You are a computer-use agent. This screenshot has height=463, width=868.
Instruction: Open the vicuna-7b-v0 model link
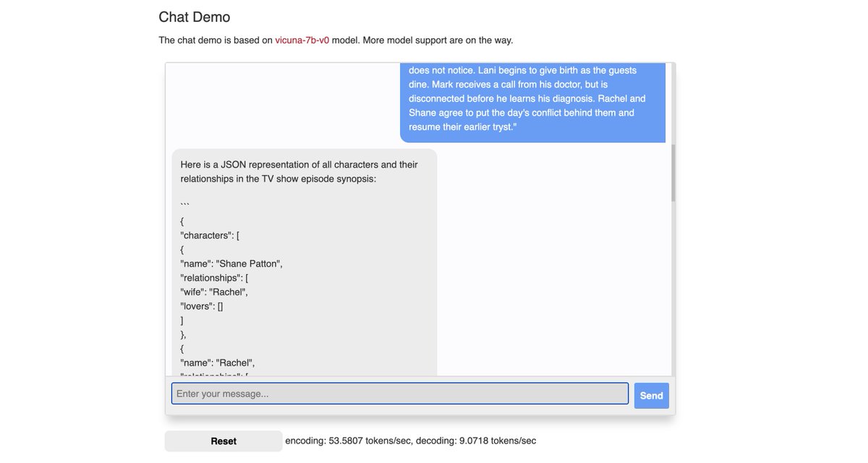[x=302, y=40]
